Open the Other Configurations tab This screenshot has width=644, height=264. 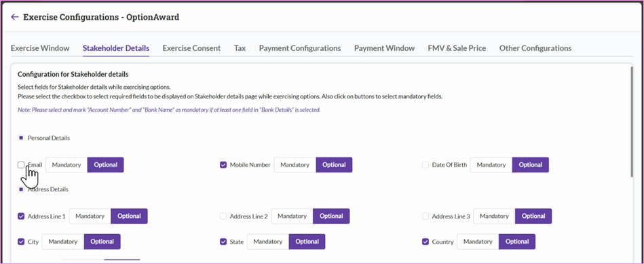point(535,48)
